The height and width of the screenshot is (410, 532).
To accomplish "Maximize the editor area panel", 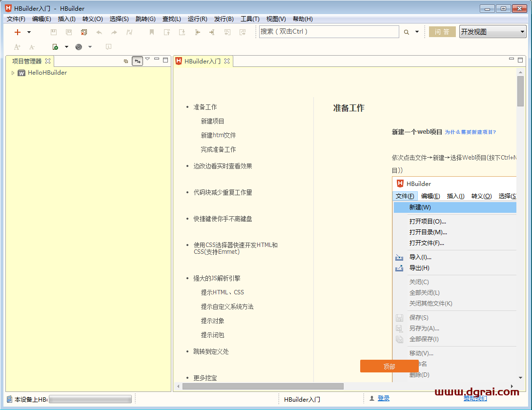I will (520, 60).
